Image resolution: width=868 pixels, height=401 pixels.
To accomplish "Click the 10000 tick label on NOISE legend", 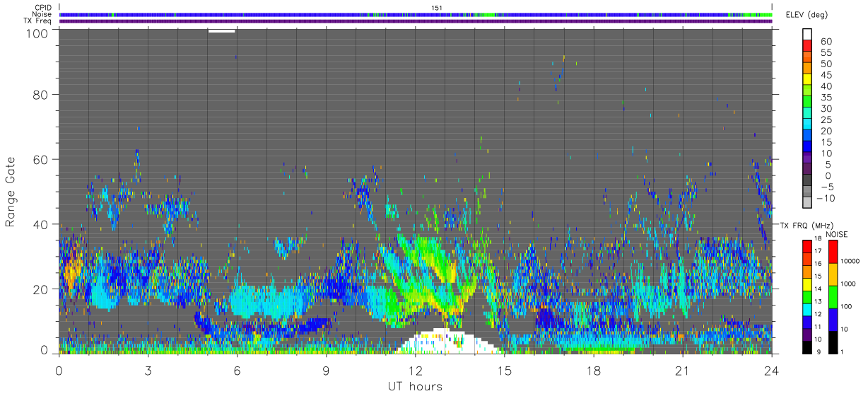I will click(850, 262).
